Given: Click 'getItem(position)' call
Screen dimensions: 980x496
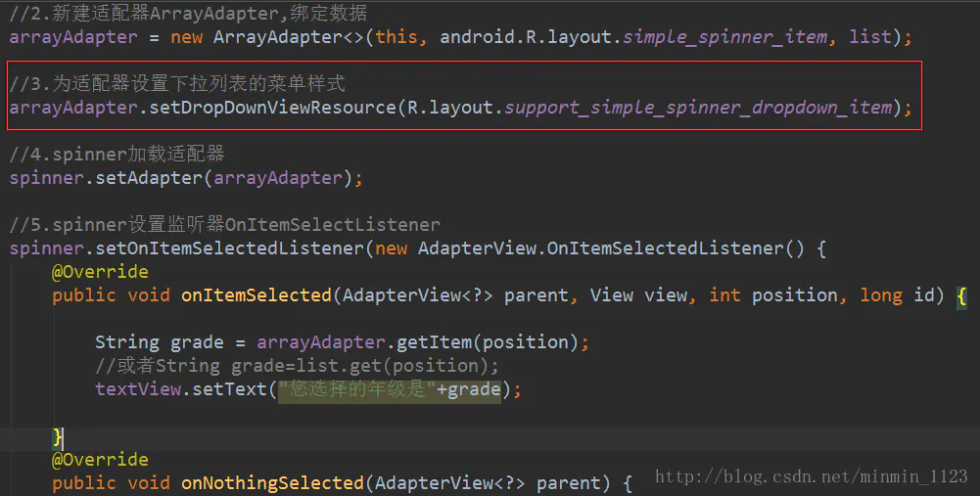Looking at the screenshot, I should pyautogui.click(x=488, y=341).
